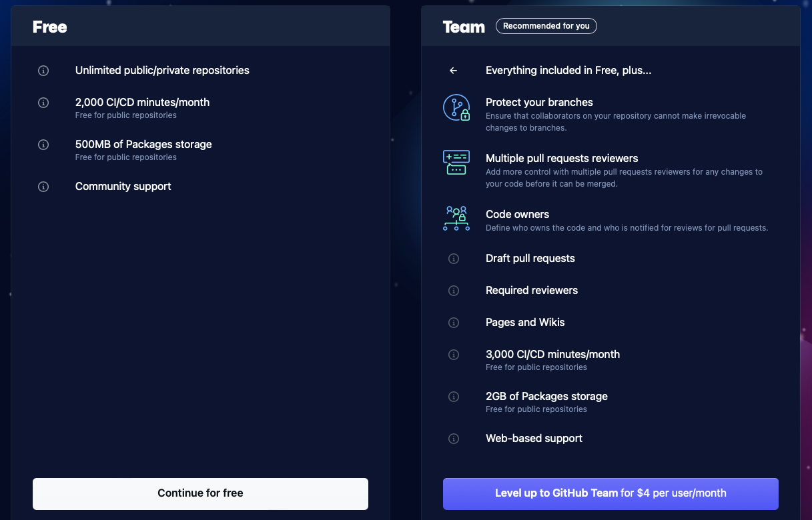Click info icon beside Draft pull requests
This screenshot has width=812, height=520.
click(454, 259)
